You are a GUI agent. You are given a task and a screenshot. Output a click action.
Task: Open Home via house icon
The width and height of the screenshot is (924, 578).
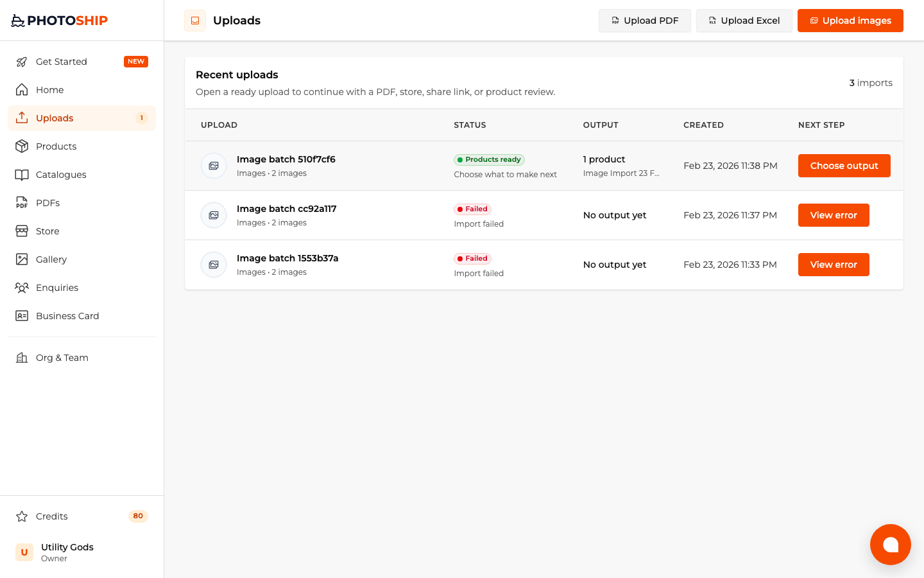point(22,90)
